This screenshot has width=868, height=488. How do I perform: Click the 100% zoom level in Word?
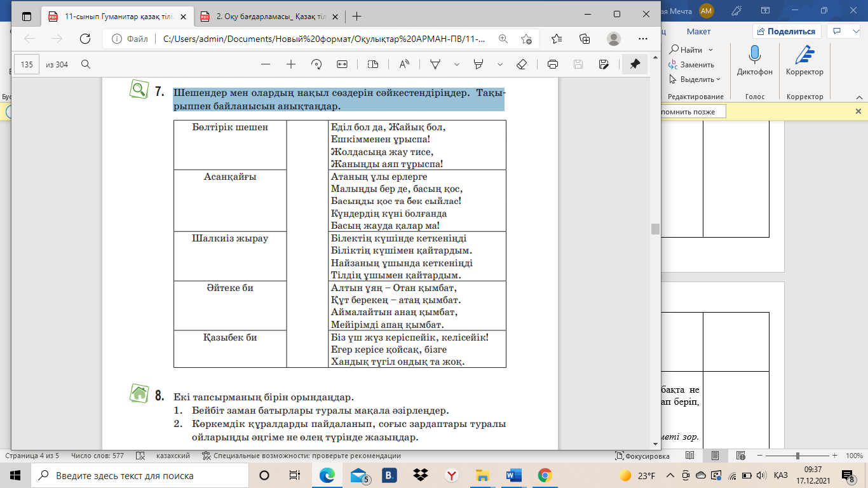[854, 456]
